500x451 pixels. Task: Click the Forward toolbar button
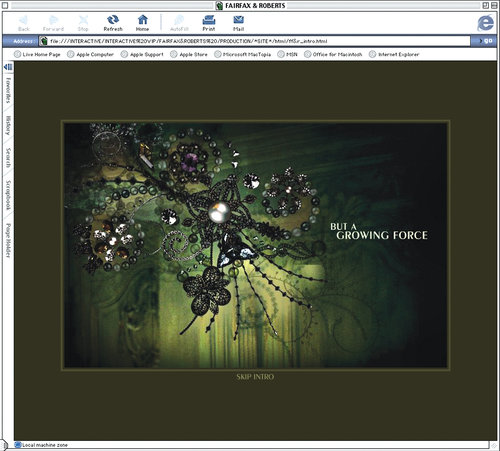pos(53,23)
